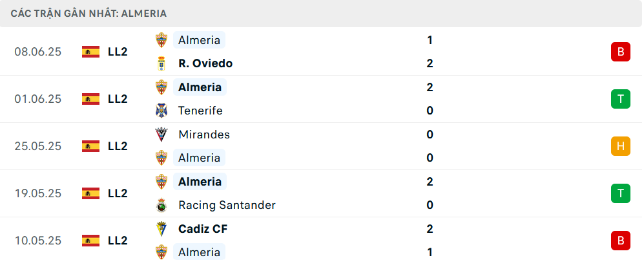Viewport: 644px width, 260px height.
Task: Select LL2 league label on 25.05.25 row
Action: click(118, 146)
